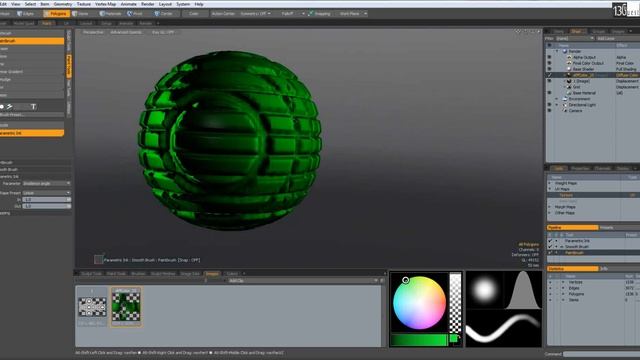Screen dimensions: 640x360
Task: Click the Advanced OpenGL shading button
Action: [126, 32]
